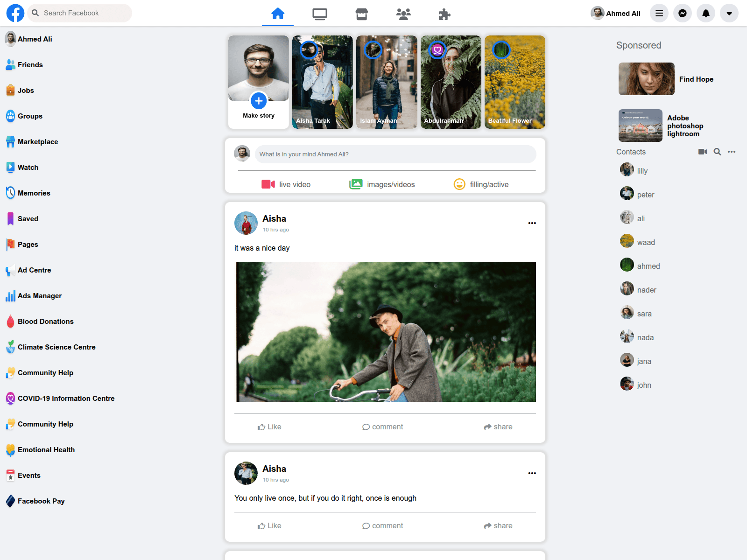View Islam Ayman's story thumbnail

[386, 82]
